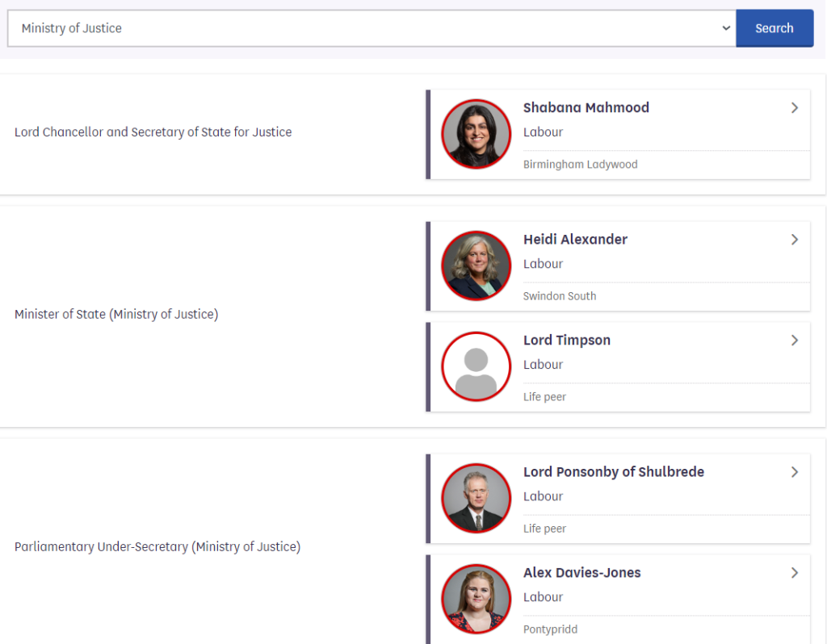The width and height of the screenshot is (827, 644).
Task: Click 'Labour' under Lord Timpson
Action: click(x=543, y=365)
